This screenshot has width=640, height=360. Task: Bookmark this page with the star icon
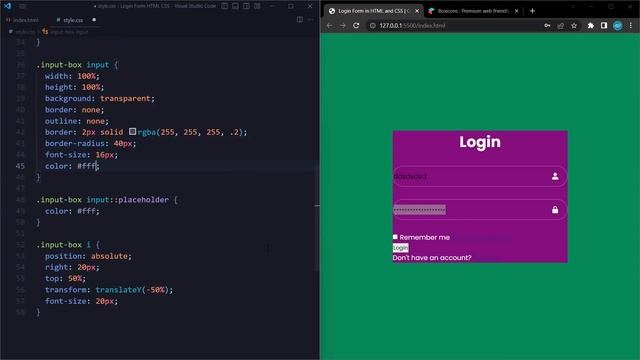(x=574, y=25)
